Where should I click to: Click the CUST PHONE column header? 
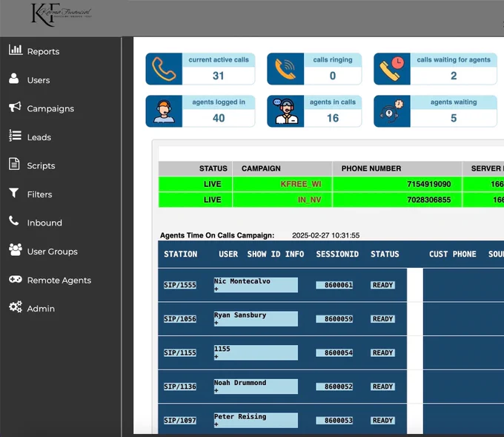453,254
